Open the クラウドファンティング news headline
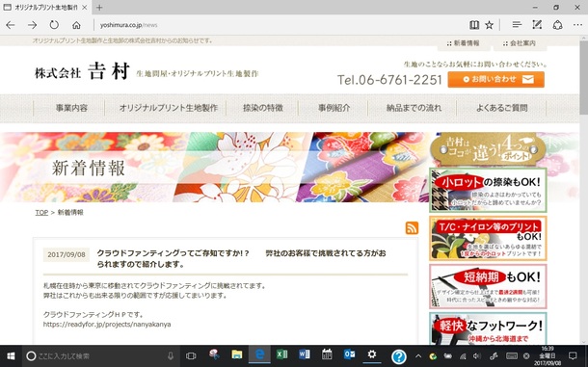This screenshot has width=588, height=367. point(242,259)
